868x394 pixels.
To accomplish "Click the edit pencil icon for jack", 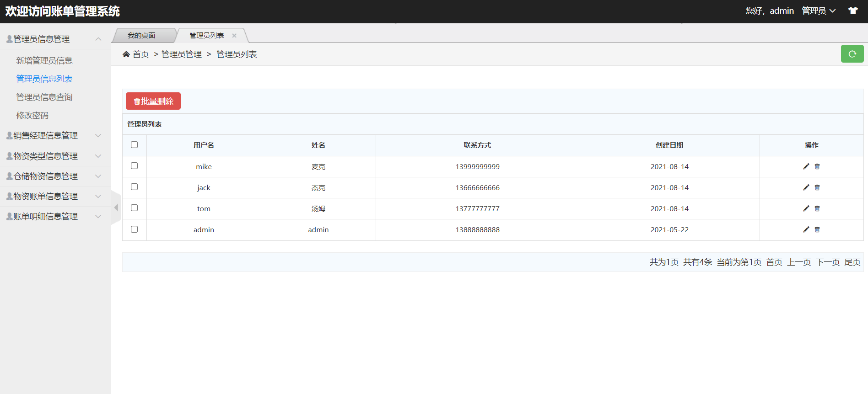I will [806, 187].
